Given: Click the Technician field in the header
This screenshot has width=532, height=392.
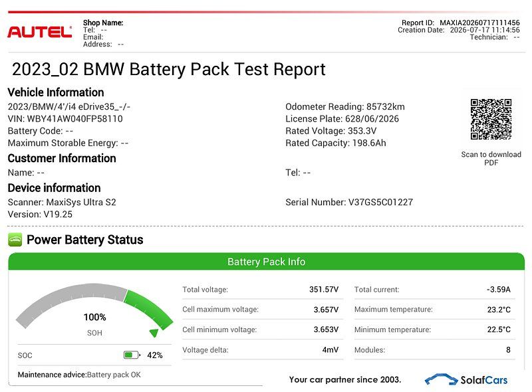Looking at the screenshot, I should pos(495,37).
